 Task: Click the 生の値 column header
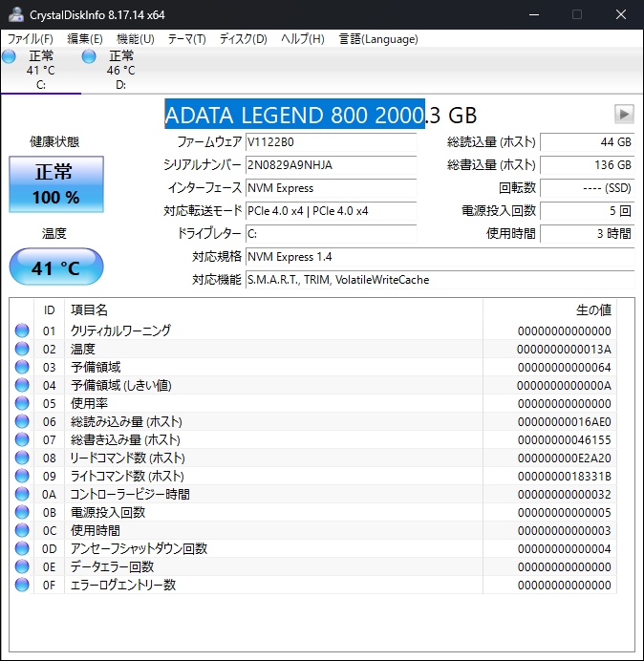(x=550, y=310)
